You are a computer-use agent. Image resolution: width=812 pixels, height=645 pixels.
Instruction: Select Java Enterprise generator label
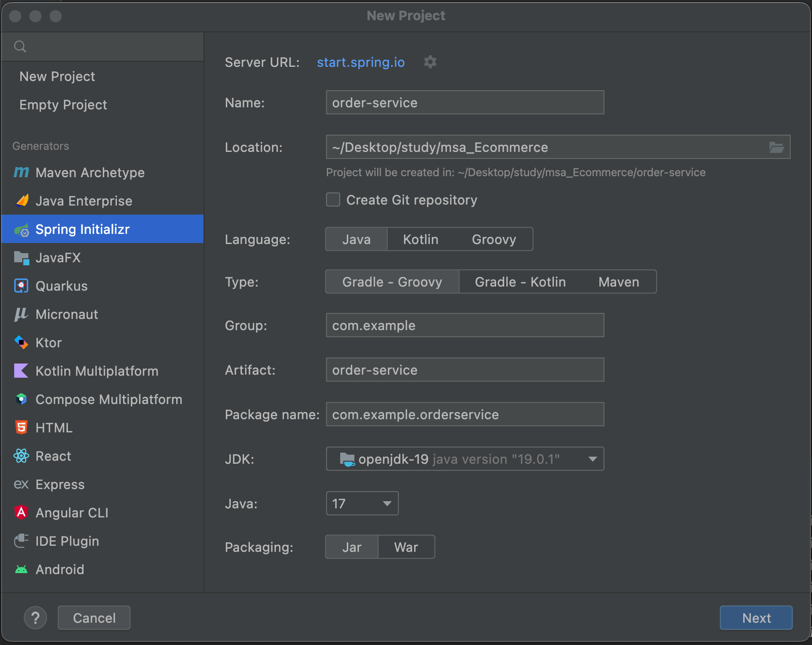84,201
